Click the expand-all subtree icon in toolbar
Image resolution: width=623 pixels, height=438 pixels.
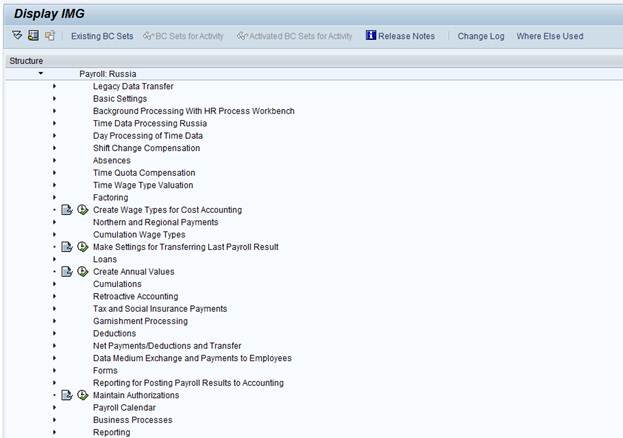click(x=17, y=35)
